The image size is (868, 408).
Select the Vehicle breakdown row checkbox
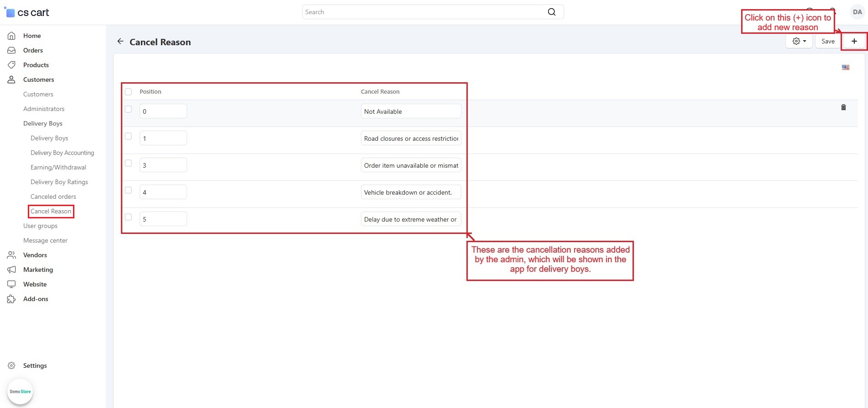(128, 191)
